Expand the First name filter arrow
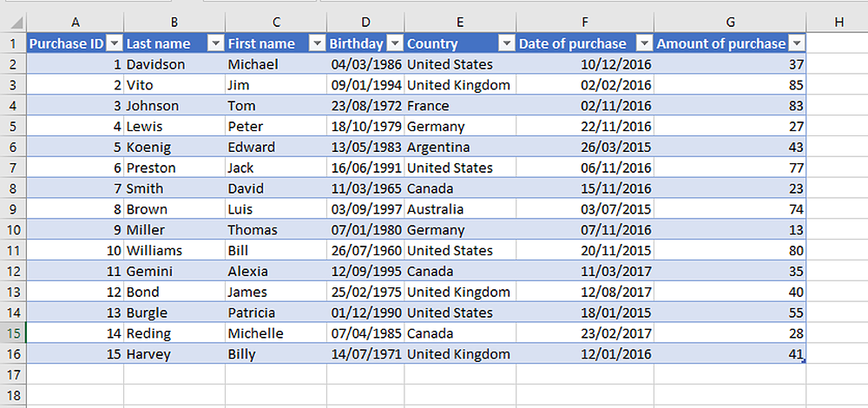The width and height of the screenshot is (868, 408). [x=317, y=43]
